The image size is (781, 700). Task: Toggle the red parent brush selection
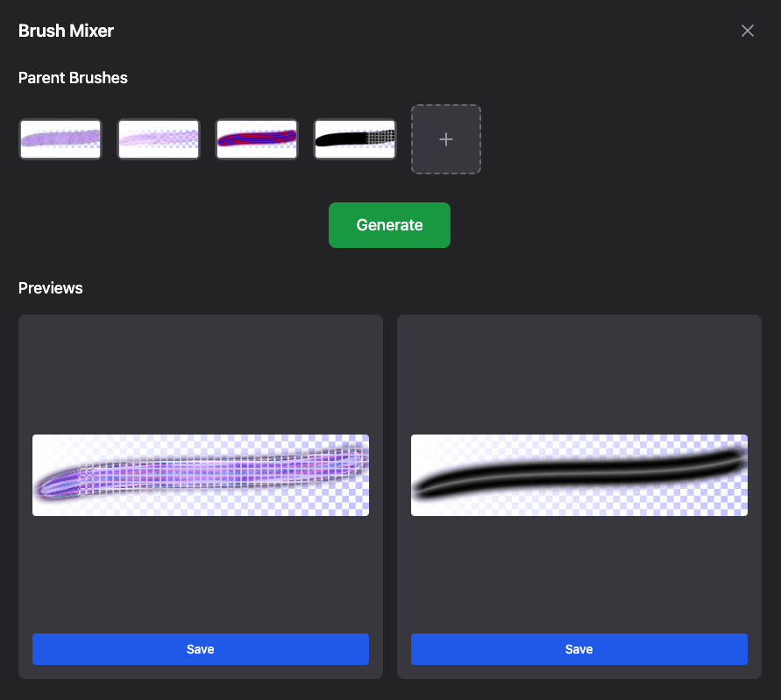(257, 138)
